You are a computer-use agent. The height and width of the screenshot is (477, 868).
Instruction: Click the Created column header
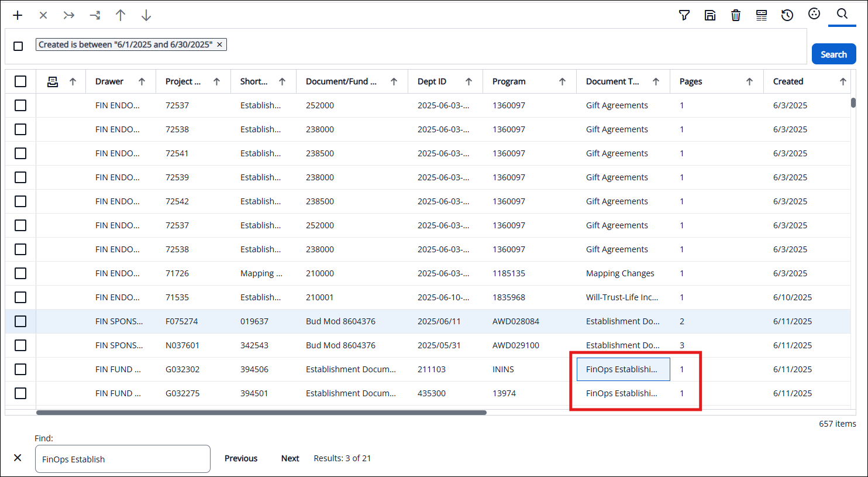pos(788,82)
